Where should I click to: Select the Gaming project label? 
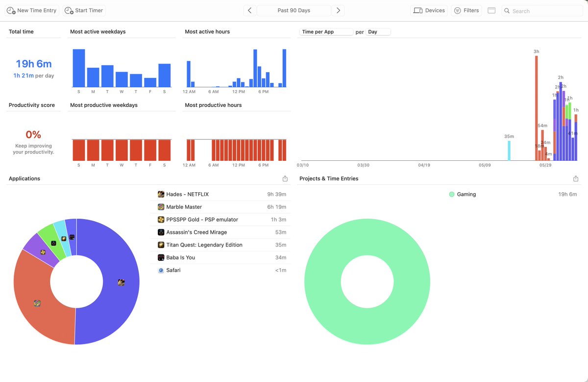pyautogui.click(x=466, y=195)
